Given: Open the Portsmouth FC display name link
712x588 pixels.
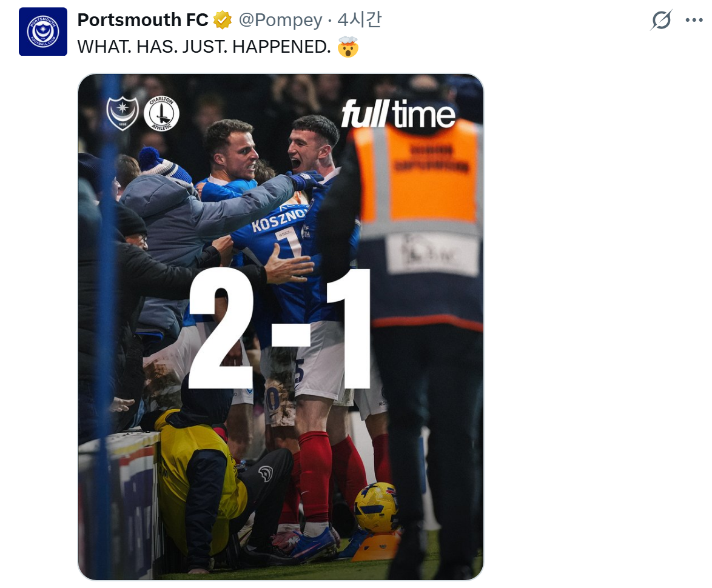Looking at the screenshot, I should 143,20.
